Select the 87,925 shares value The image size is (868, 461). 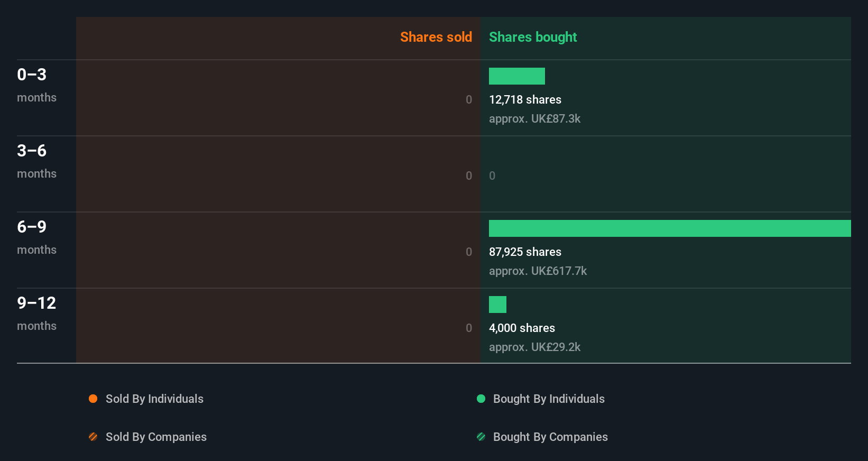coord(525,252)
